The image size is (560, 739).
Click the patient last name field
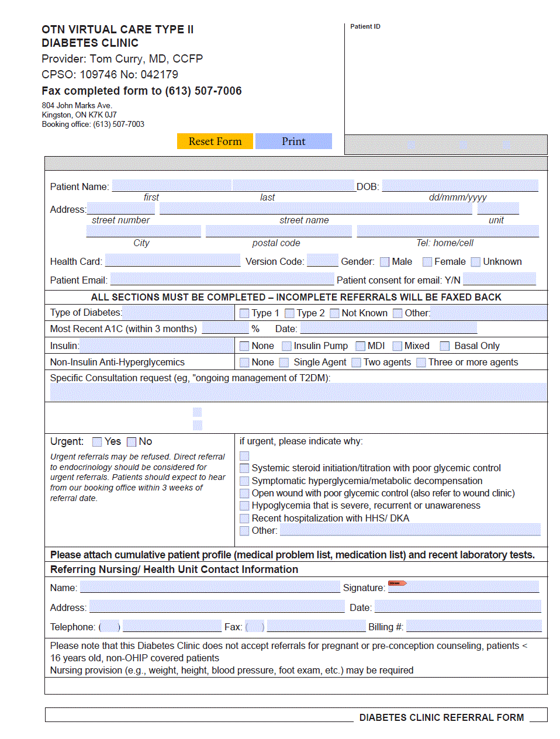pyautogui.click(x=294, y=186)
